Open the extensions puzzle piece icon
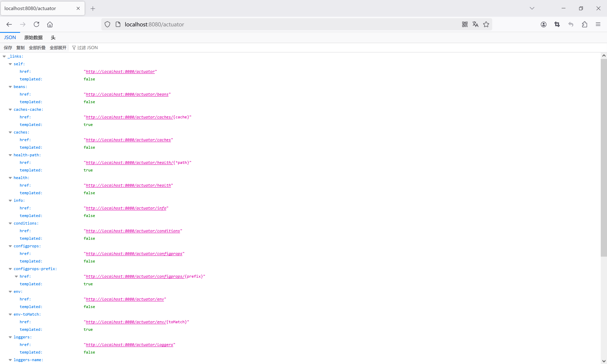607x364 pixels. 584,24
